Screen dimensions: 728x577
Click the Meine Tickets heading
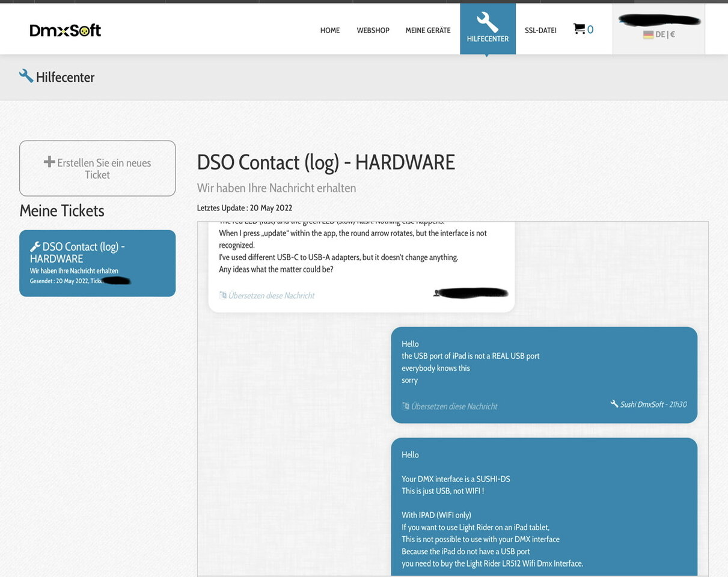point(62,210)
